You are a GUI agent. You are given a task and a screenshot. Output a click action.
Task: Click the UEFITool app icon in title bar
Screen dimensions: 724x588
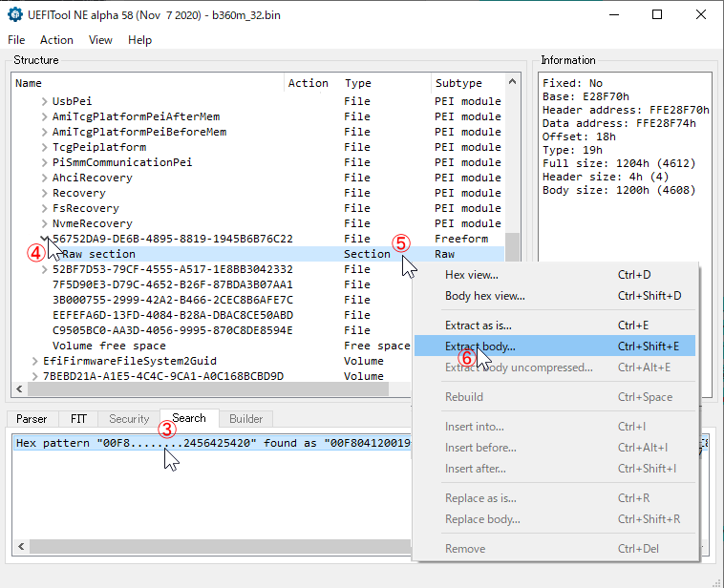(15, 14)
